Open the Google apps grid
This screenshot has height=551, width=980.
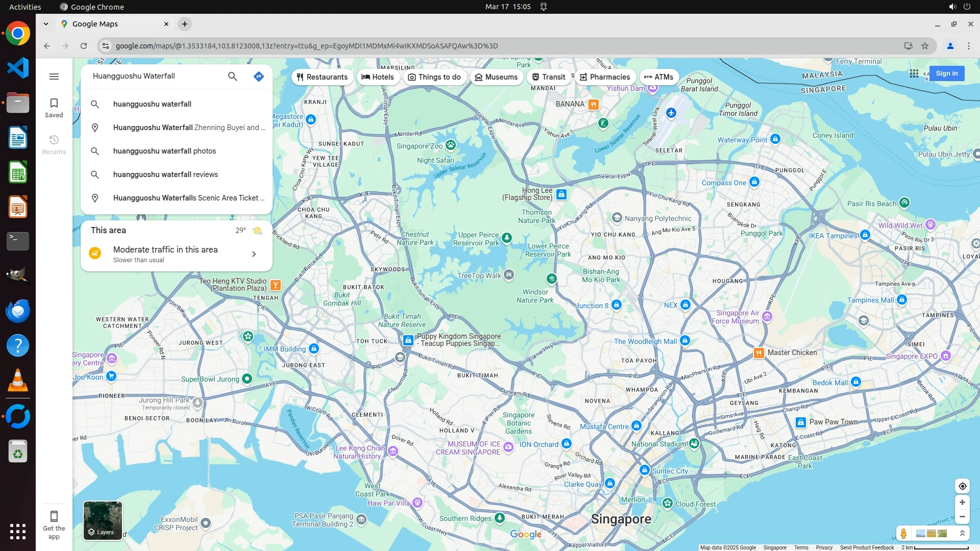tap(914, 73)
